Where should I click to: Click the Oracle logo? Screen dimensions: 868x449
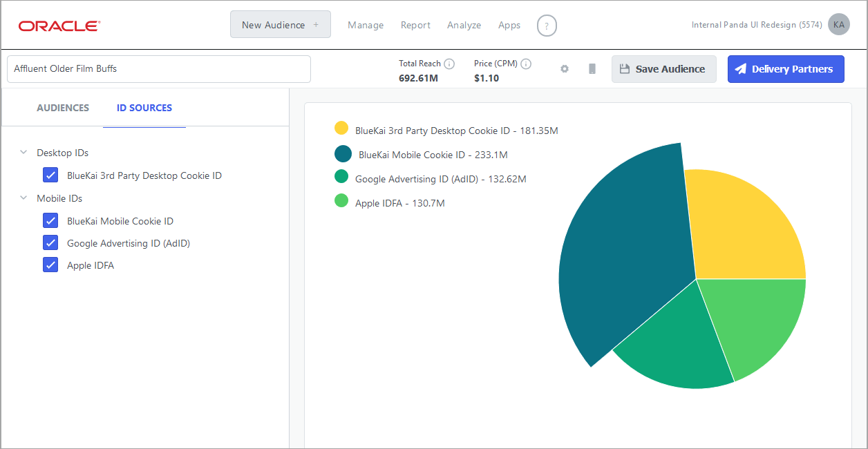coord(59,26)
